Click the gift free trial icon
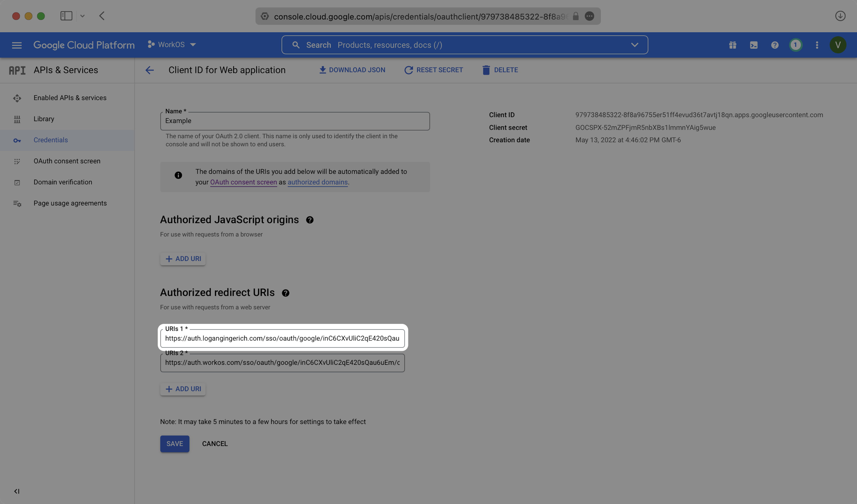857x504 pixels. 732,45
